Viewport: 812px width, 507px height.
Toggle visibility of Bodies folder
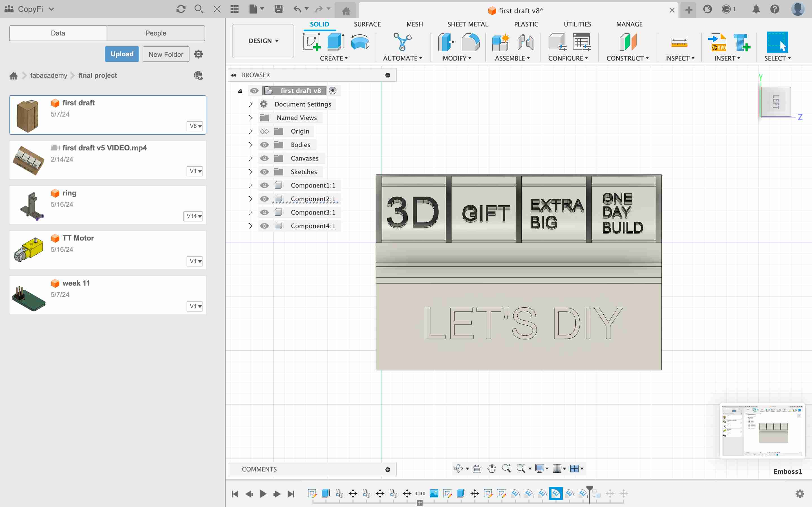coord(264,144)
